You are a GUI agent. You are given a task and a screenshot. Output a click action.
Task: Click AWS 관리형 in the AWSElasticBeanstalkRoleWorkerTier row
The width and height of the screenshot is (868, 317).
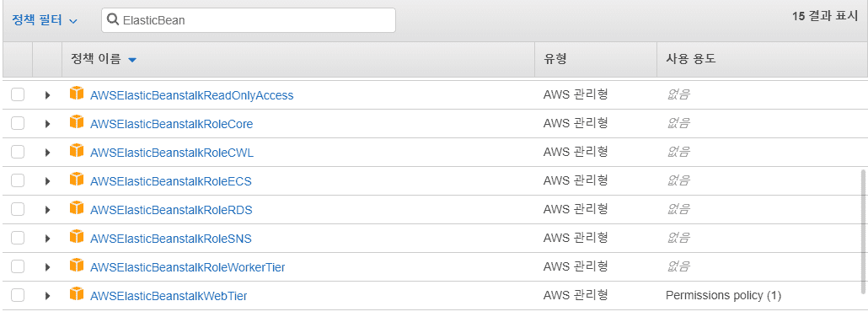click(x=576, y=267)
